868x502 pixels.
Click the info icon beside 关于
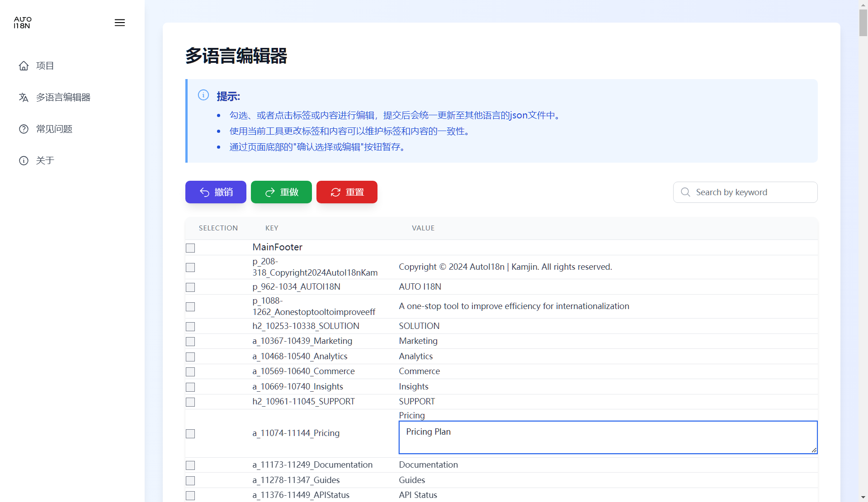pos(24,161)
